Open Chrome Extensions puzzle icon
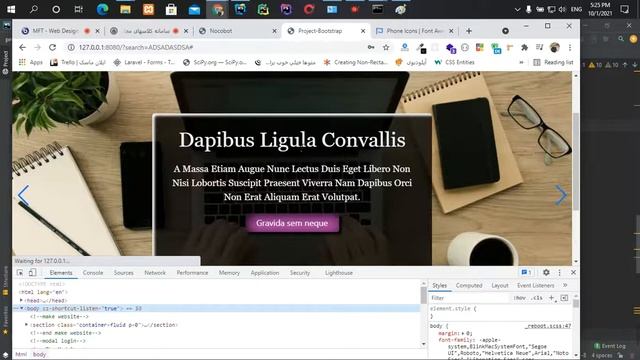This screenshot has width=640, height=360. [524, 47]
